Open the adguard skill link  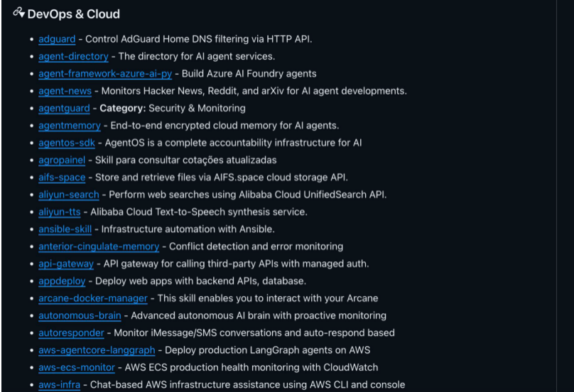click(x=57, y=39)
